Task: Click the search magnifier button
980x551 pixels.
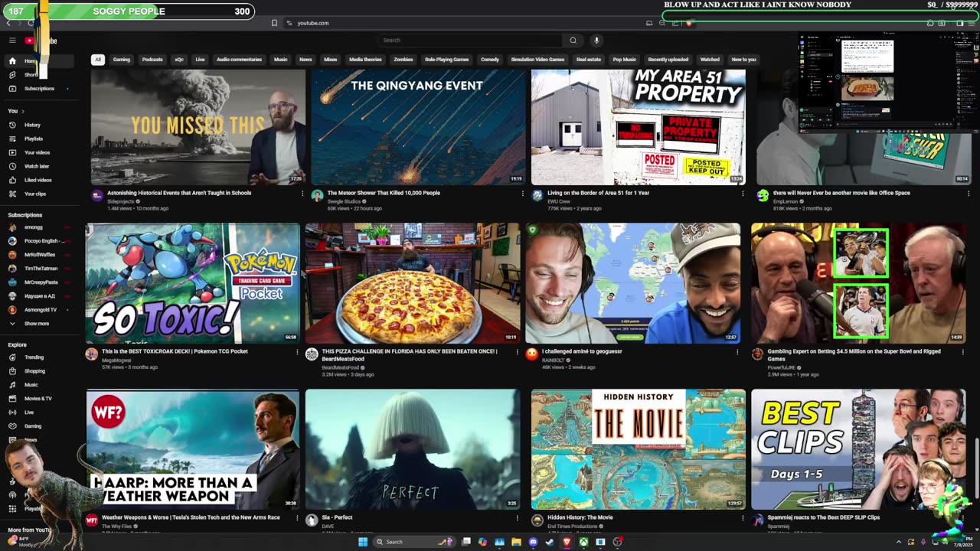Action: click(x=573, y=41)
